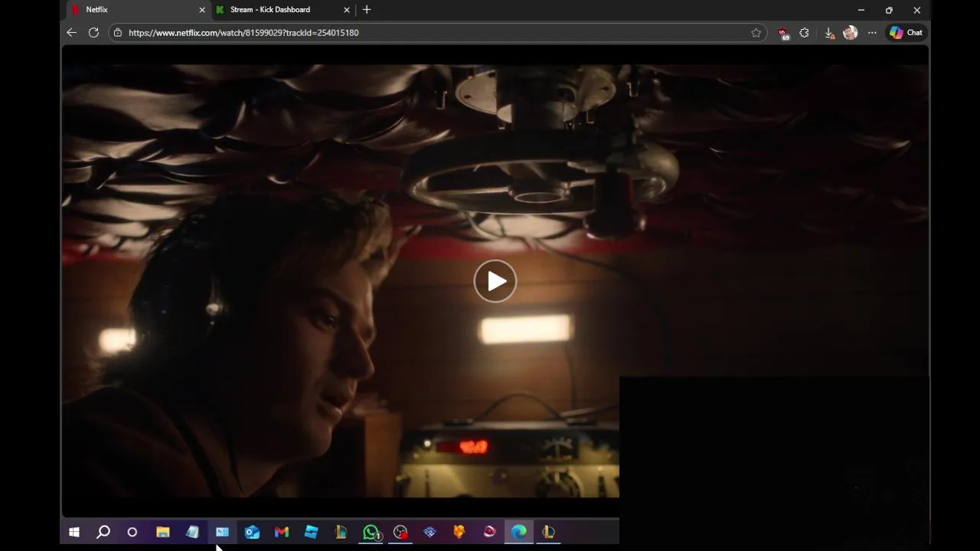Screen dimensions: 980x551
Task: Restore down the browser window
Action: [889, 10]
